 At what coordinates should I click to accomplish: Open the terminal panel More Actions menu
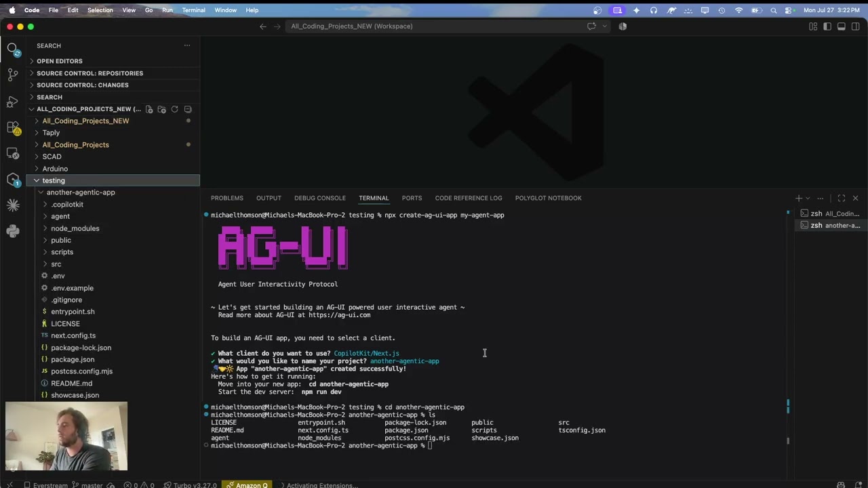[821, 198]
